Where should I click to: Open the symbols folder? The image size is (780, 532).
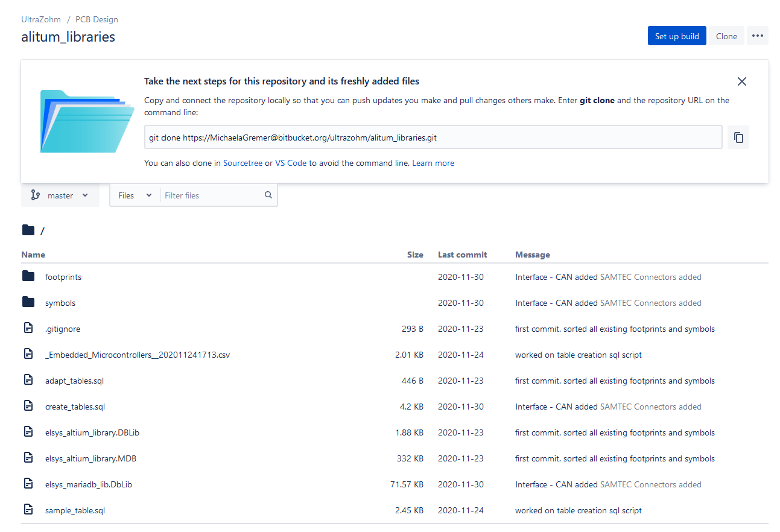tap(60, 303)
